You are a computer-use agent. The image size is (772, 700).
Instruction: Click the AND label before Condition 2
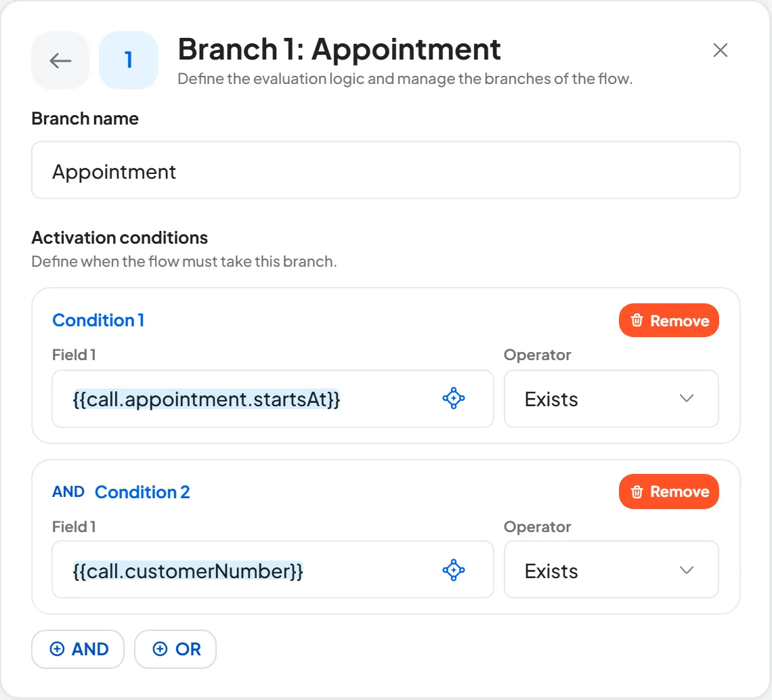[x=68, y=491]
